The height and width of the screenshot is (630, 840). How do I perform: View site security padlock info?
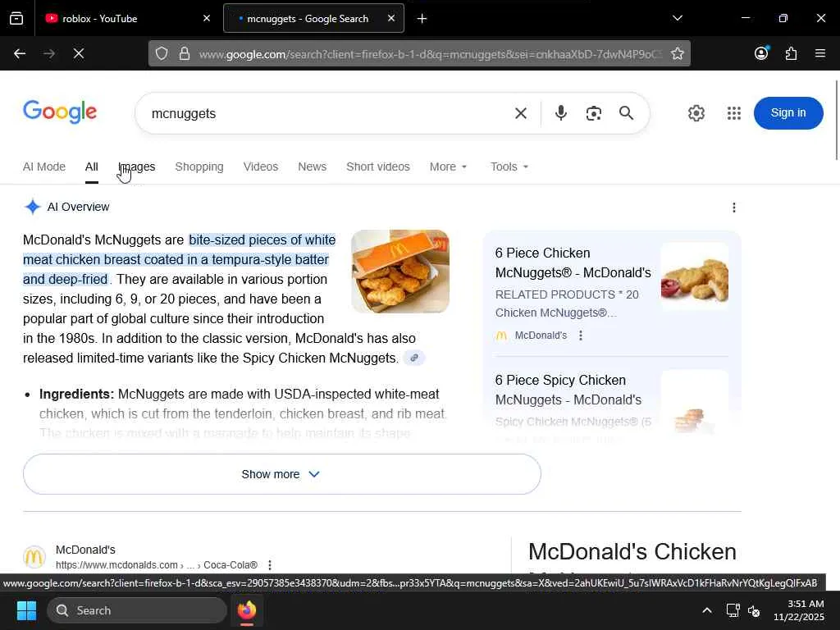[x=185, y=53]
